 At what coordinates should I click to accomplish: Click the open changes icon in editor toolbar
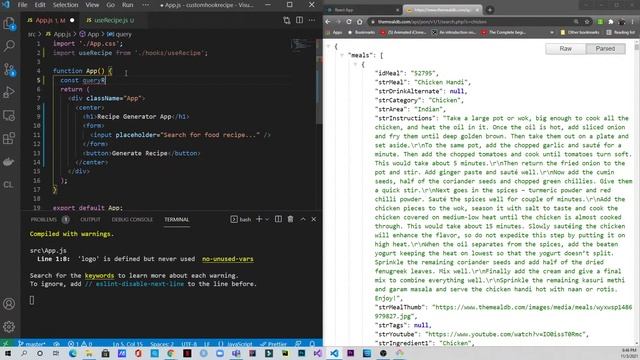(x=287, y=20)
